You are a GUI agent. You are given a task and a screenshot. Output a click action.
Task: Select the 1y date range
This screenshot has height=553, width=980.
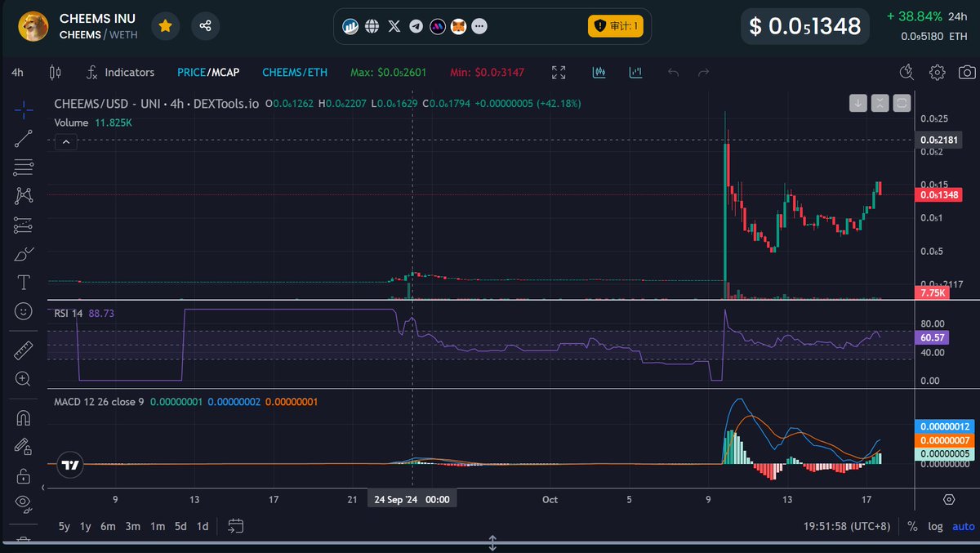pos(85,526)
